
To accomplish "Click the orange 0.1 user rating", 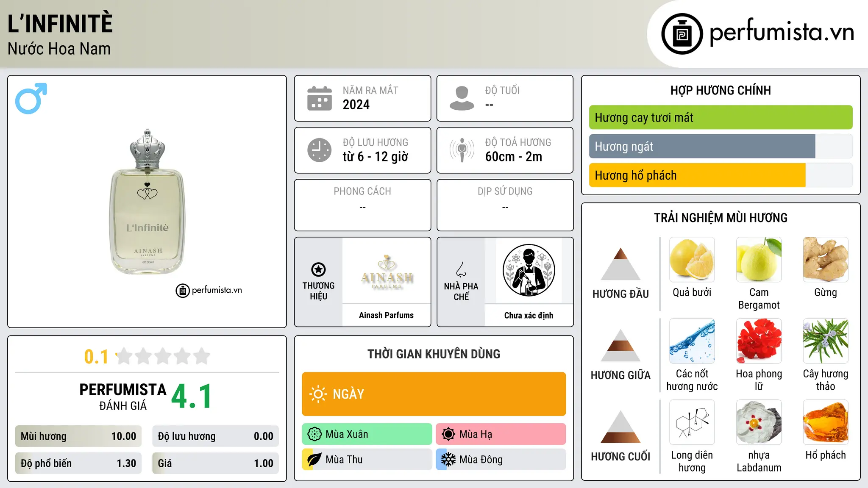I will [x=96, y=357].
